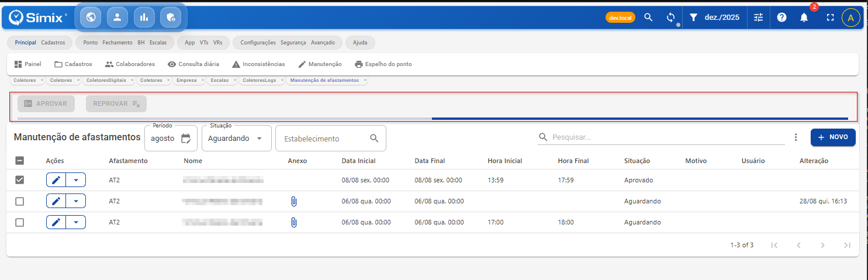This screenshot has height=280, width=868.
Task: Switch to the Ponto menu
Action: point(91,43)
